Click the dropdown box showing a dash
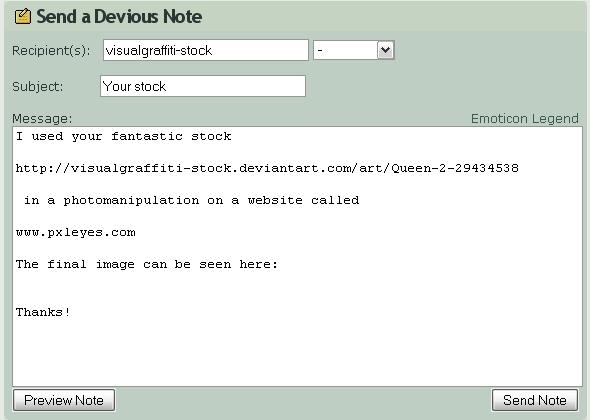This screenshot has height=420, width=590. 354,50
